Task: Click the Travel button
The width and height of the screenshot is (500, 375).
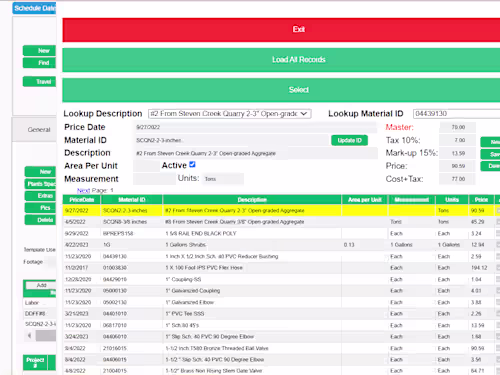Action: (39, 82)
